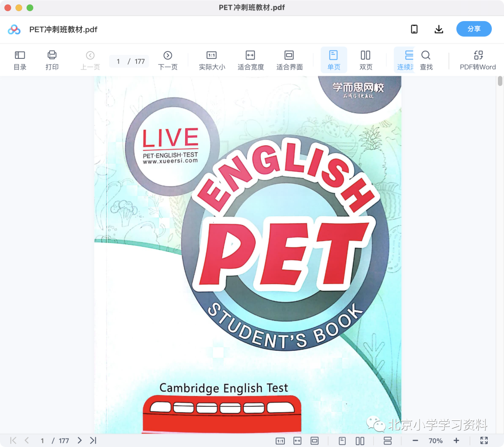Jump to first page in bottom bar

(x=13, y=440)
